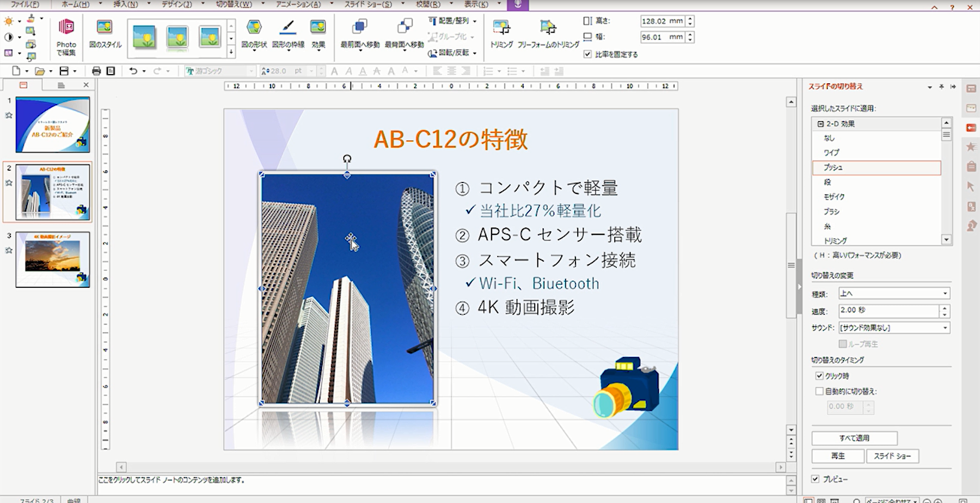This screenshot has width=980, height=503.
Task: Select the Trimming tool icon
Action: point(501,27)
